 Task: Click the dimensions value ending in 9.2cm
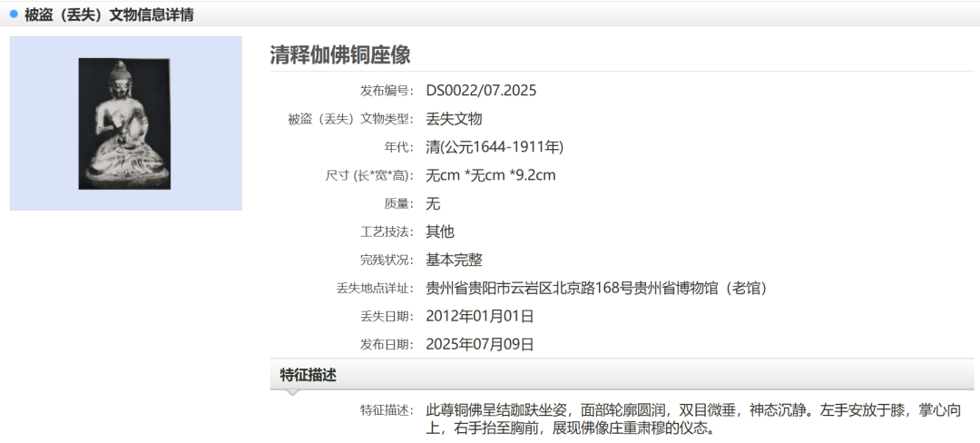click(x=490, y=175)
